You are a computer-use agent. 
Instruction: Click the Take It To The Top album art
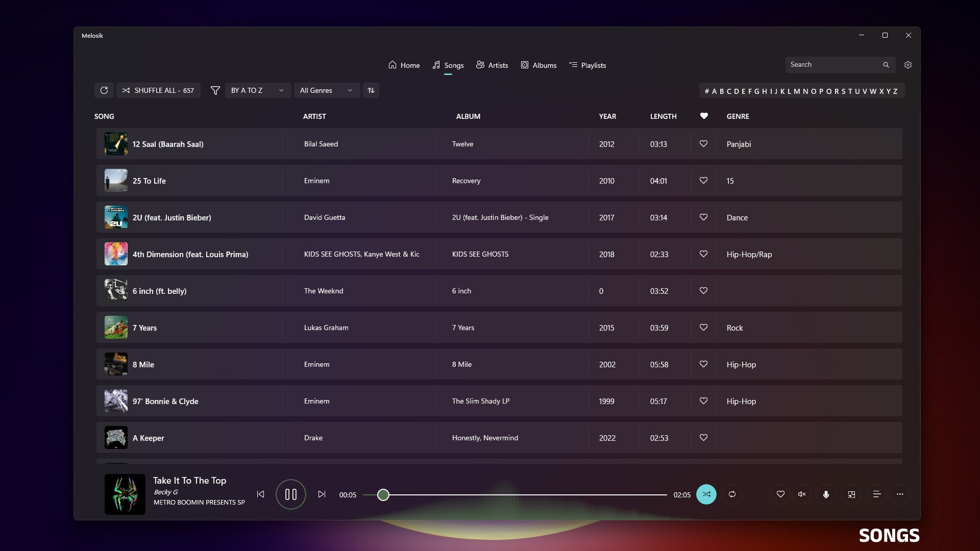point(125,494)
